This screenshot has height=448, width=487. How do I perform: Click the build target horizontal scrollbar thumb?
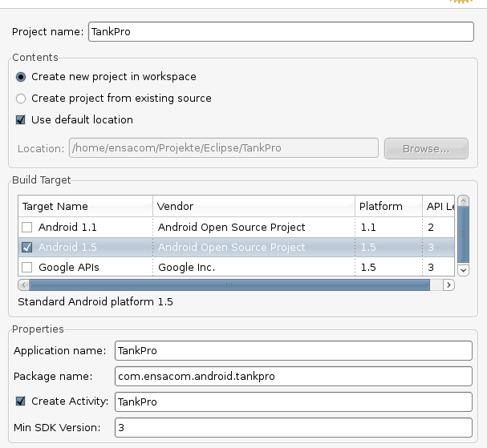click(x=229, y=285)
